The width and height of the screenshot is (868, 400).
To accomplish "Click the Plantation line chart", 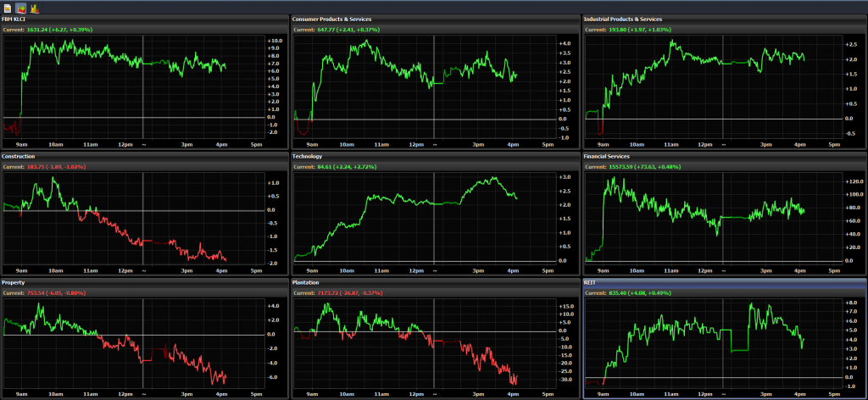I will pos(424,343).
